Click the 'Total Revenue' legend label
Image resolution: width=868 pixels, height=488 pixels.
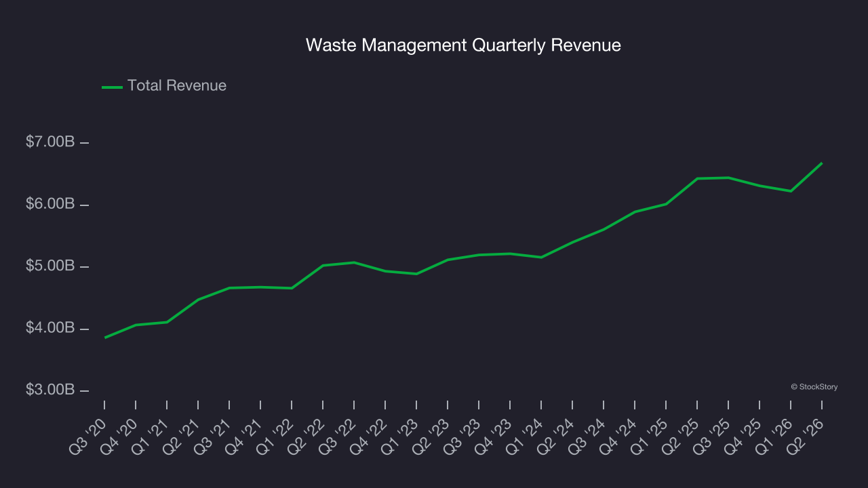click(x=177, y=86)
